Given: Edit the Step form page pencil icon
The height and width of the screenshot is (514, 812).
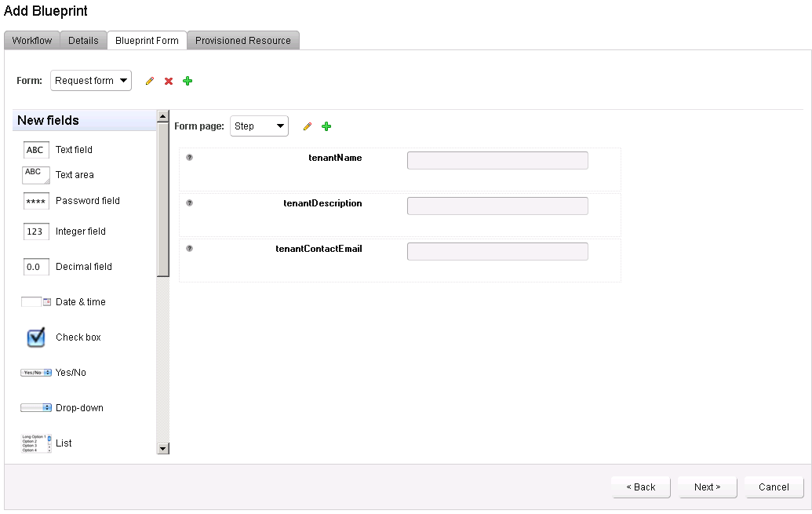Looking at the screenshot, I should [x=307, y=126].
